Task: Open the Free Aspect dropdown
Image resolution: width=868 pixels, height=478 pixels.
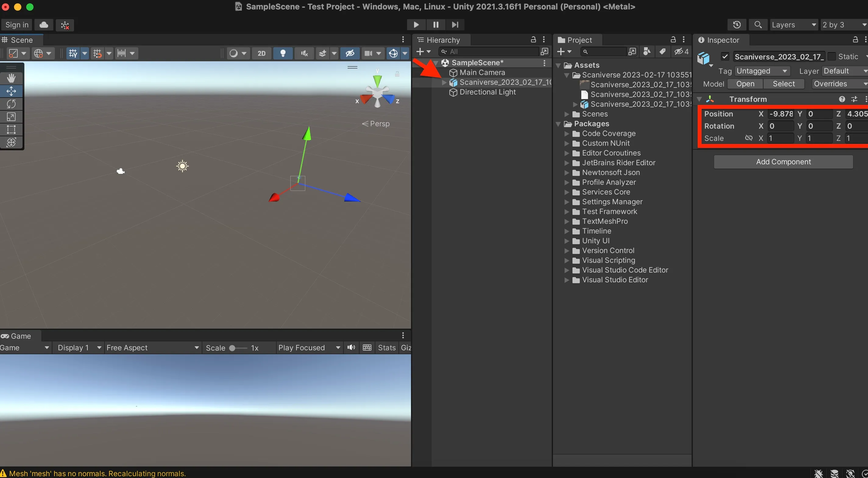Action: [152, 348]
